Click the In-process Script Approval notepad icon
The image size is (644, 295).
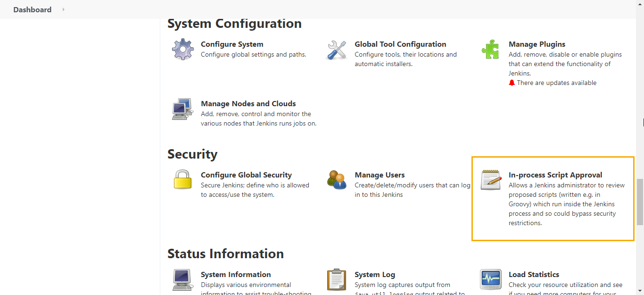(x=490, y=180)
